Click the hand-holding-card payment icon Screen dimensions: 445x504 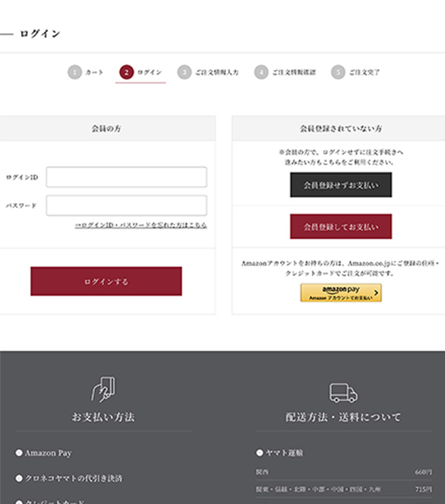pos(103,390)
